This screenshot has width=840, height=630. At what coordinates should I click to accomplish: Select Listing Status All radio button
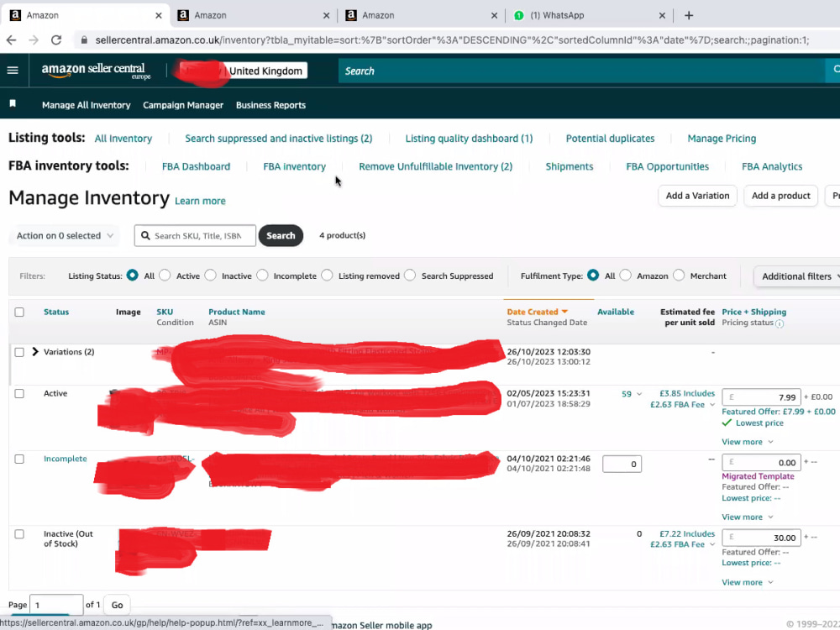click(133, 276)
